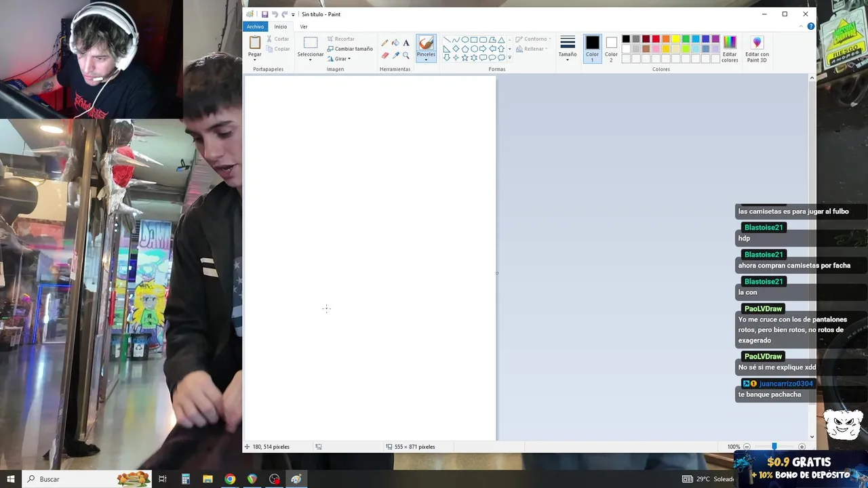Expand the shapes gallery more arrow
Viewport: 868px width, 488px height.
(x=509, y=58)
